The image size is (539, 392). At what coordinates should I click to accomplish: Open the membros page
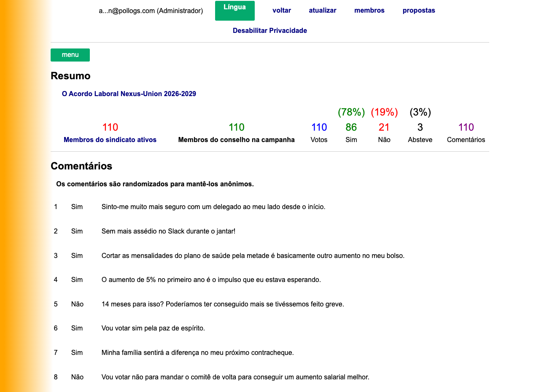[x=369, y=10]
